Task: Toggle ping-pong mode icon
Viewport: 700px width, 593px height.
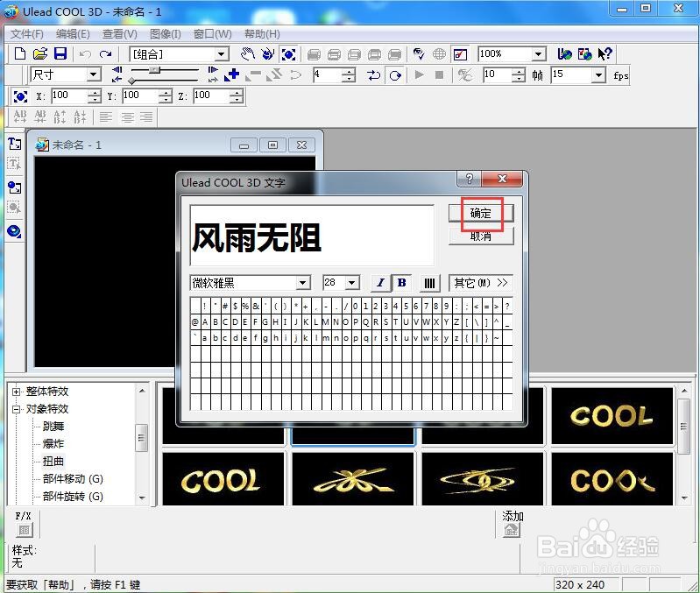Action: 374,75
